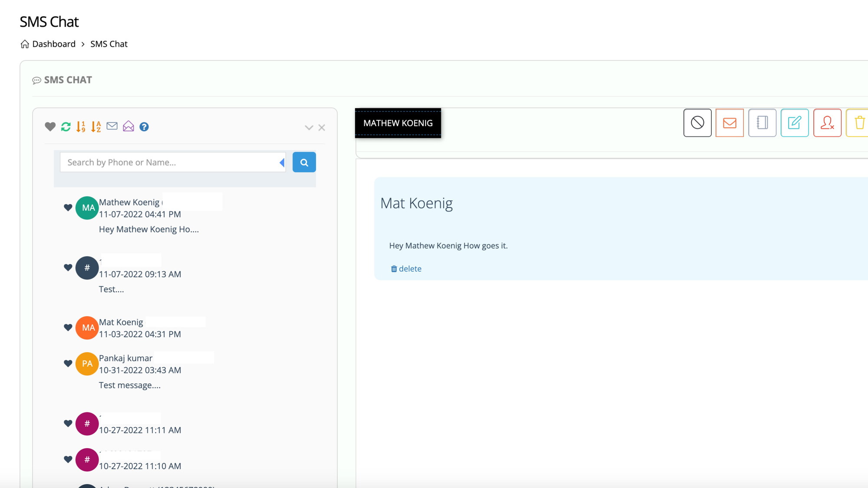
Task: Open the Mathew Koenig conversation name
Action: [x=129, y=202]
